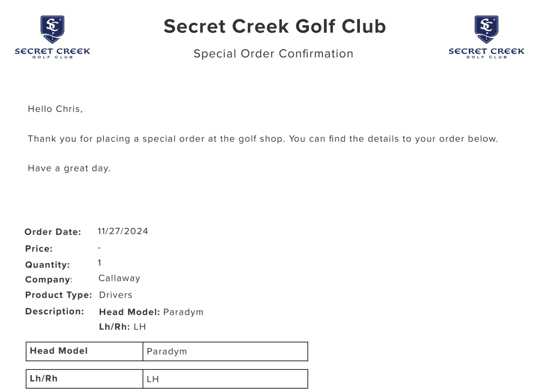
Task: Click the left Secret Creek shield logo
Action: click(x=53, y=37)
